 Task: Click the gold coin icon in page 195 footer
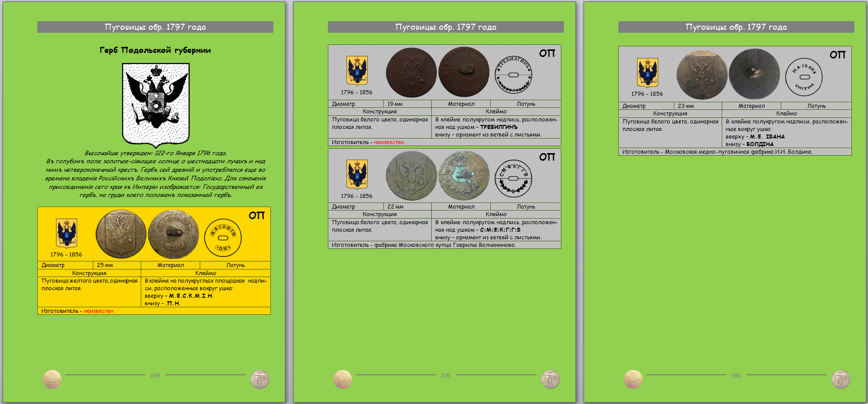pyautogui.click(x=342, y=379)
